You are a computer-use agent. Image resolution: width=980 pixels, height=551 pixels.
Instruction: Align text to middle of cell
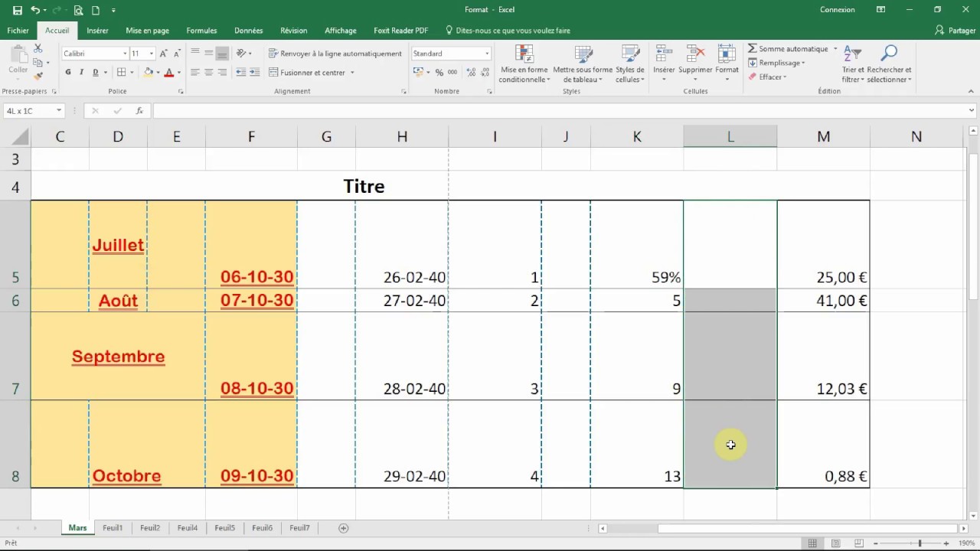[x=209, y=54]
